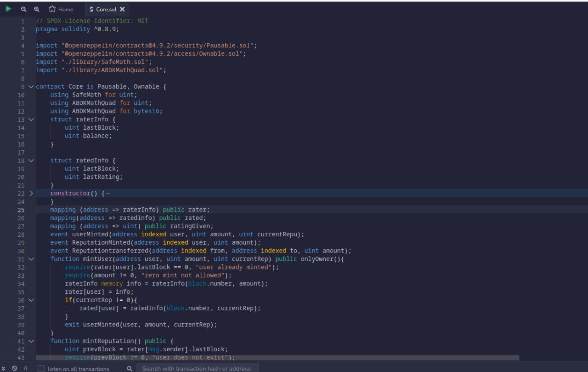This screenshot has height=372, width=588.
Task: Click the event ReputationMinted declaration
Action: click(x=155, y=242)
